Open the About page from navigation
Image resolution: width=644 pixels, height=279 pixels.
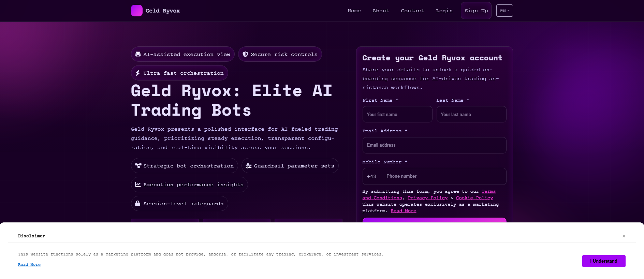click(381, 11)
